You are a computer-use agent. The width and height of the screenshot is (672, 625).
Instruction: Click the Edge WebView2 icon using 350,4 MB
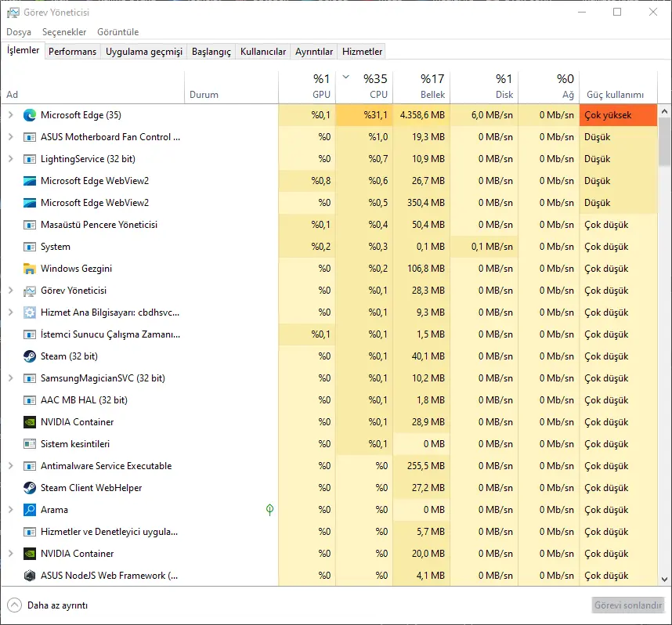30,203
